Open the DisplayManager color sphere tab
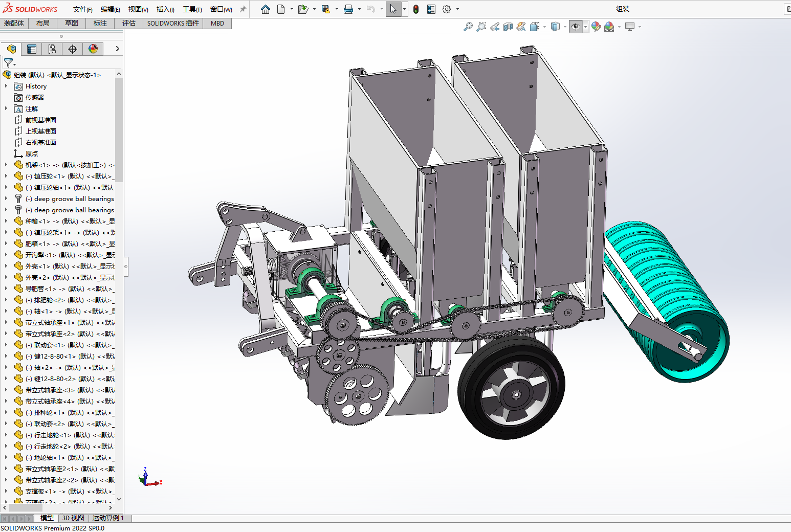Viewport: 791px width, 532px height. point(93,49)
